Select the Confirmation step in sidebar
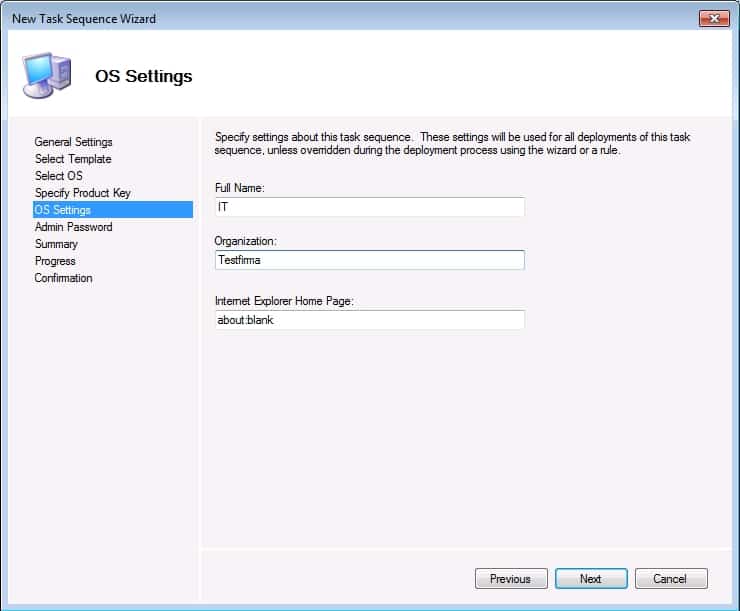 tap(63, 278)
